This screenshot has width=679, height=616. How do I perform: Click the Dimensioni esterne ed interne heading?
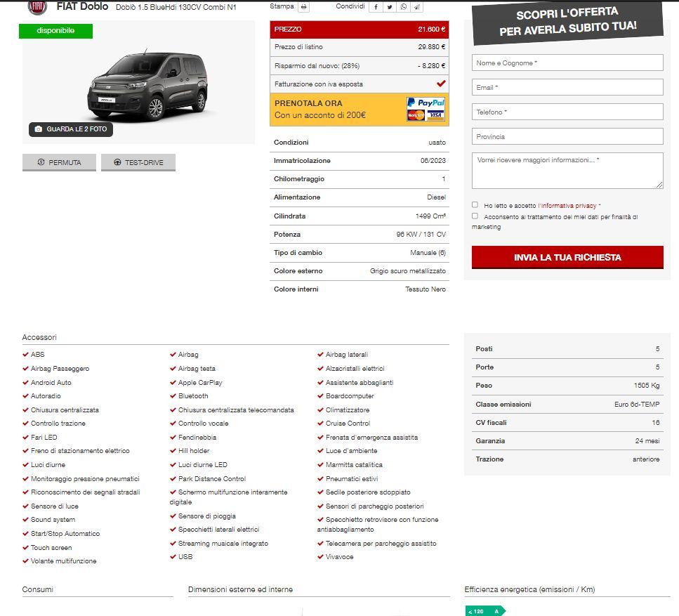[240, 589]
